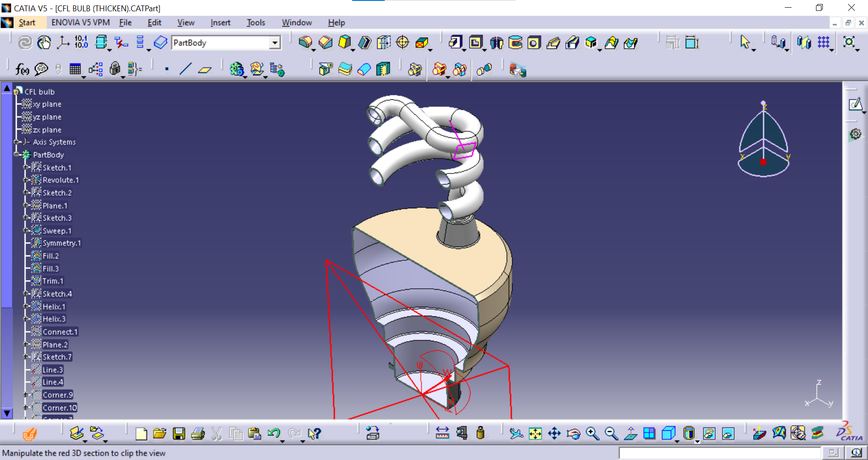Screen dimensions: 868x460
Task: Click the tree scroll down arrow
Action: 7,413
